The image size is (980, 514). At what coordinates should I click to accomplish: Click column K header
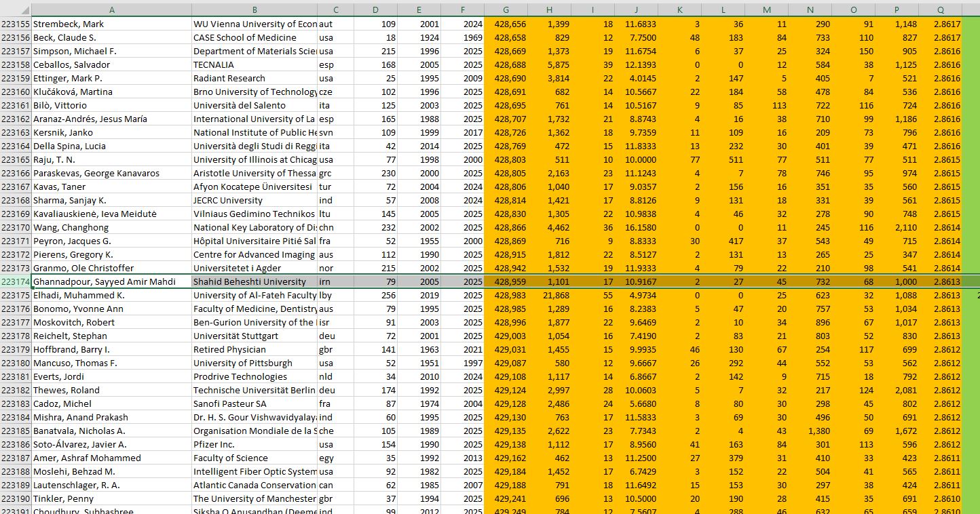(x=680, y=9)
